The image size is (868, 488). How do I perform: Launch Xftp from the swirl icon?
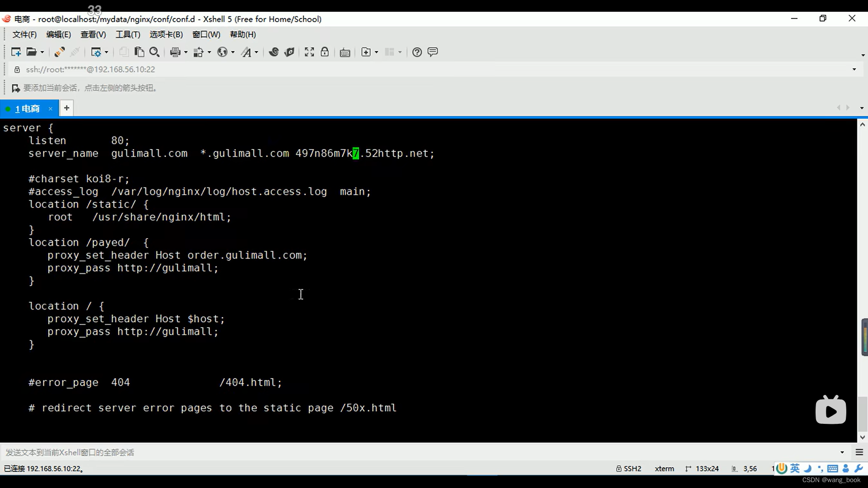274,52
